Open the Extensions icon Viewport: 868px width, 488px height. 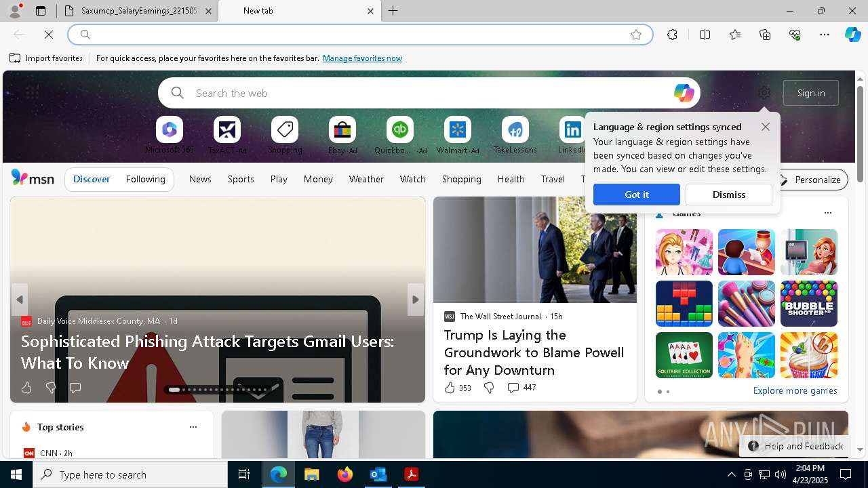tap(672, 35)
